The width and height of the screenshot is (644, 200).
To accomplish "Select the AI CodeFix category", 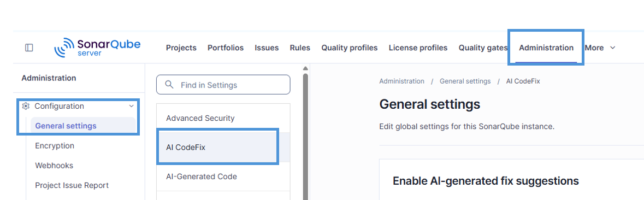I will pyautogui.click(x=223, y=148).
